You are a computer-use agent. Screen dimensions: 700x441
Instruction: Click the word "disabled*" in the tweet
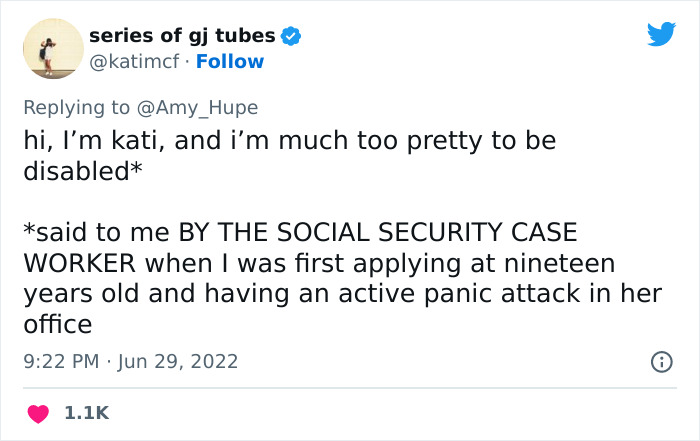coord(82,171)
